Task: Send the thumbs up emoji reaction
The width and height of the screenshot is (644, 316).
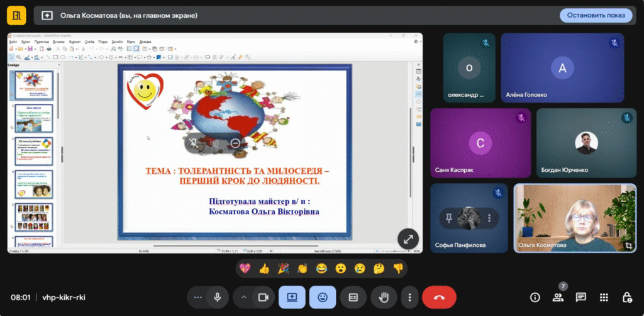Action: [264, 269]
